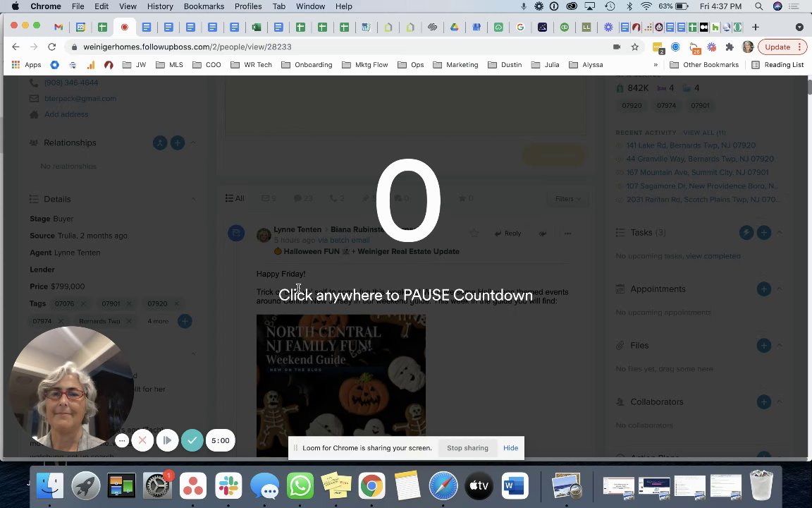Select the All activity tab
812x508 pixels.
pyautogui.click(x=235, y=198)
